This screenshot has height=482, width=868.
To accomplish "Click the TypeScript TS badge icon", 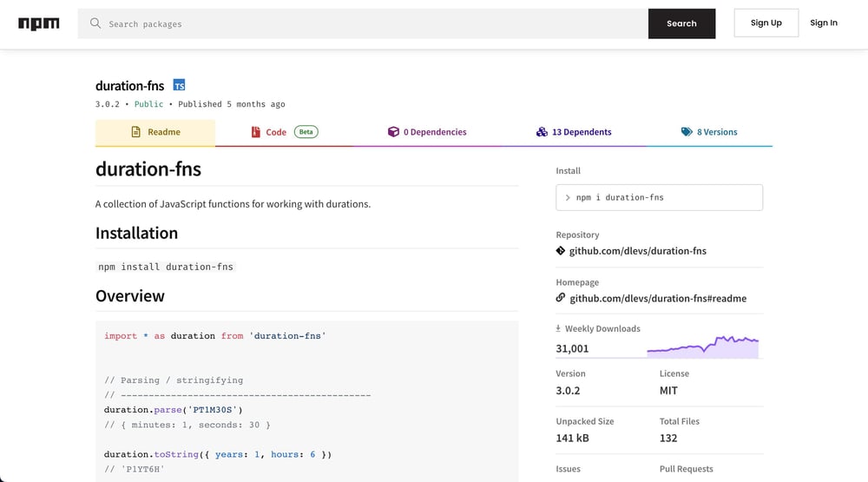I will click(x=179, y=85).
